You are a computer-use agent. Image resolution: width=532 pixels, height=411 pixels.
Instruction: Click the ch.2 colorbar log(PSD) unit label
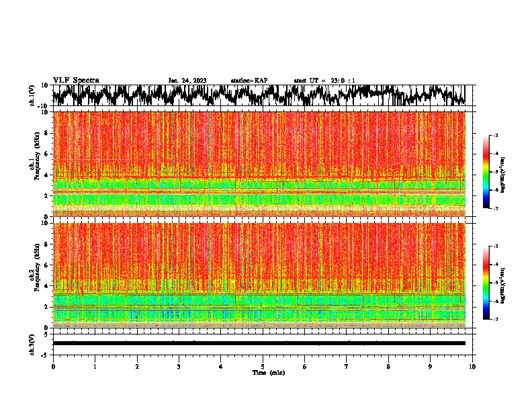503,285
